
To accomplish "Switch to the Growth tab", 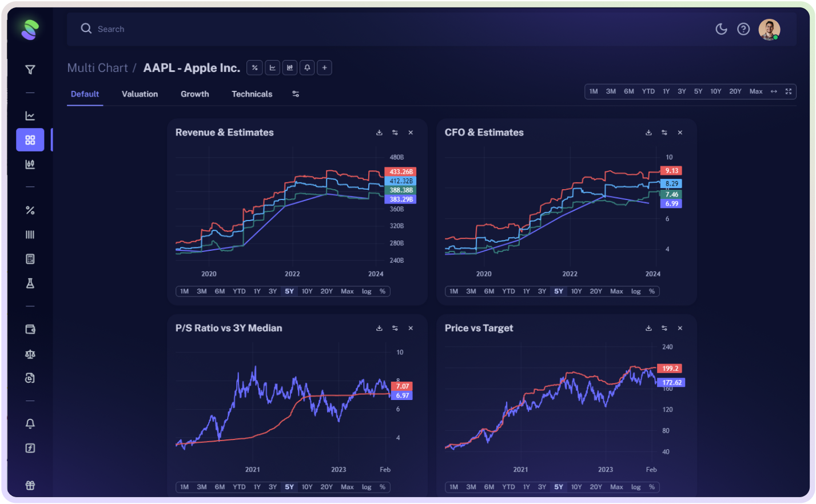I will coord(194,94).
